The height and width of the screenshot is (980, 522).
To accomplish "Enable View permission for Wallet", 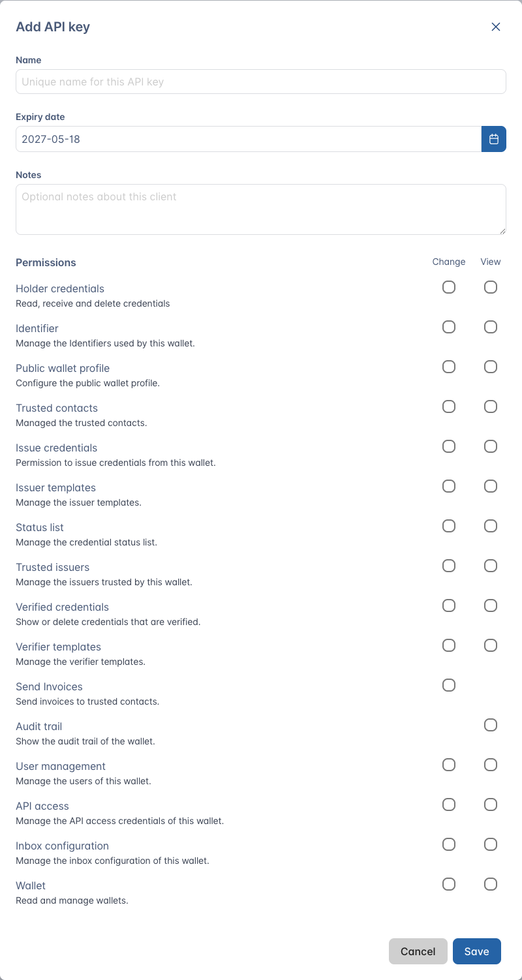I will coord(491,884).
